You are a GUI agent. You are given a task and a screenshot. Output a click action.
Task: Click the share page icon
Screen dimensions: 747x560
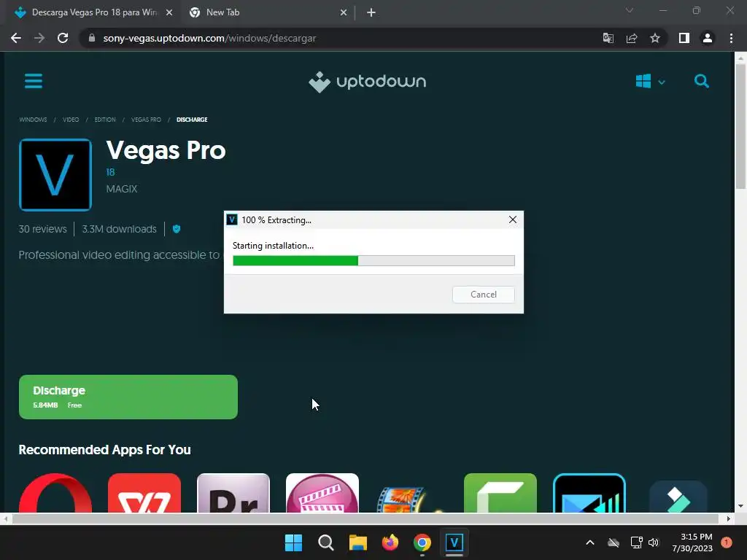coord(632,38)
